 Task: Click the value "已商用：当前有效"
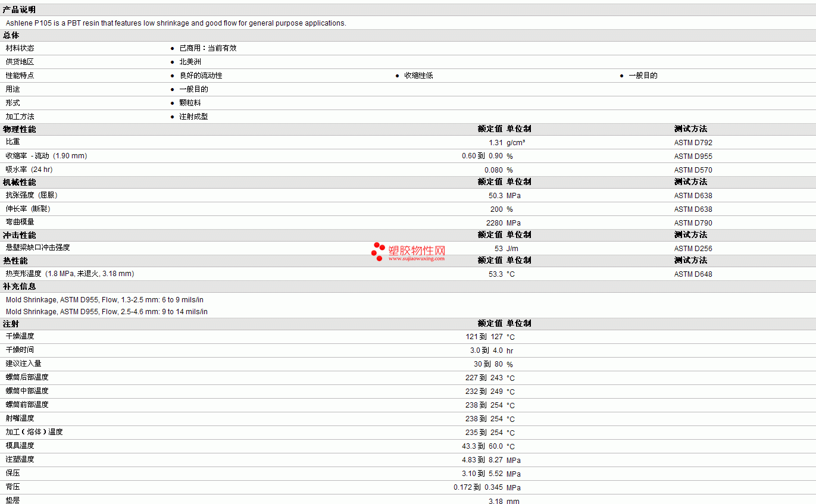click(x=208, y=48)
